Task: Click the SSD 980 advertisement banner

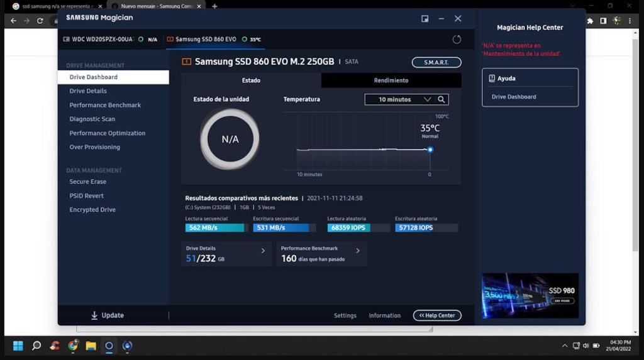Action: [530, 295]
